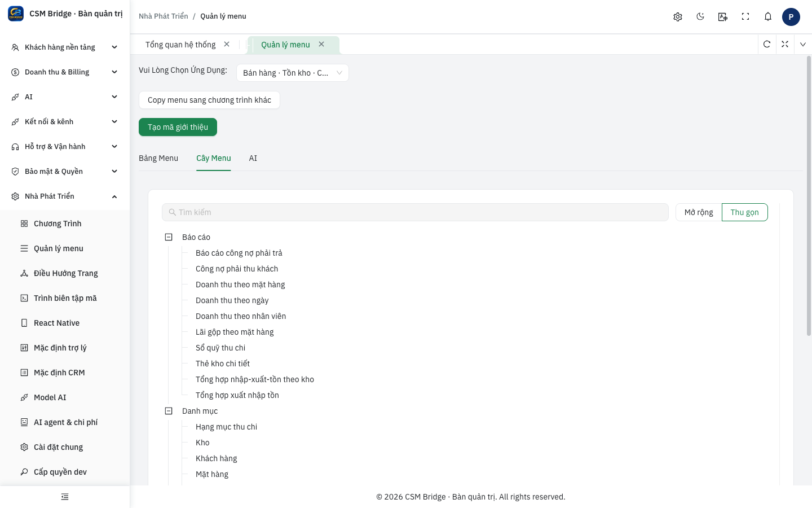The height and width of the screenshot is (508, 812).
Task: Open user profile avatar P
Action: (791, 17)
